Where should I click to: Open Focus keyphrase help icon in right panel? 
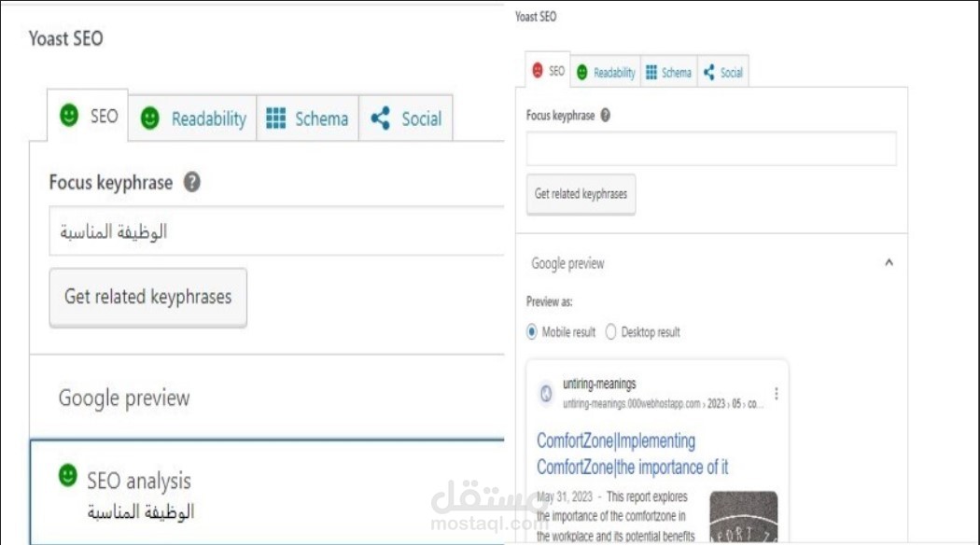[x=605, y=115]
